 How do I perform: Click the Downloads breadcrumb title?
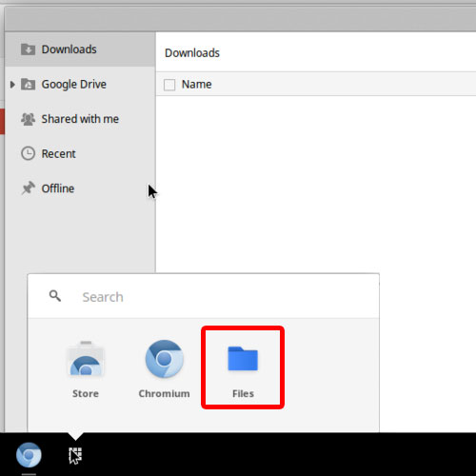pyautogui.click(x=192, y=52)
